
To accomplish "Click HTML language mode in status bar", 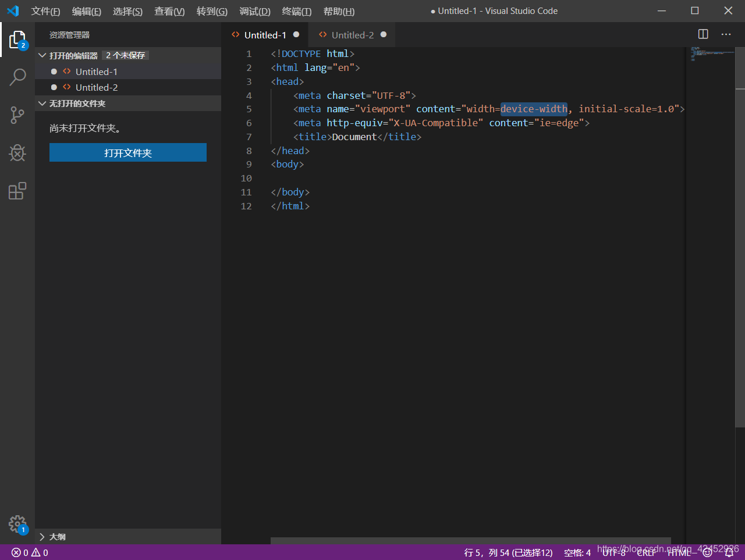I will click(x=679, y=552).
